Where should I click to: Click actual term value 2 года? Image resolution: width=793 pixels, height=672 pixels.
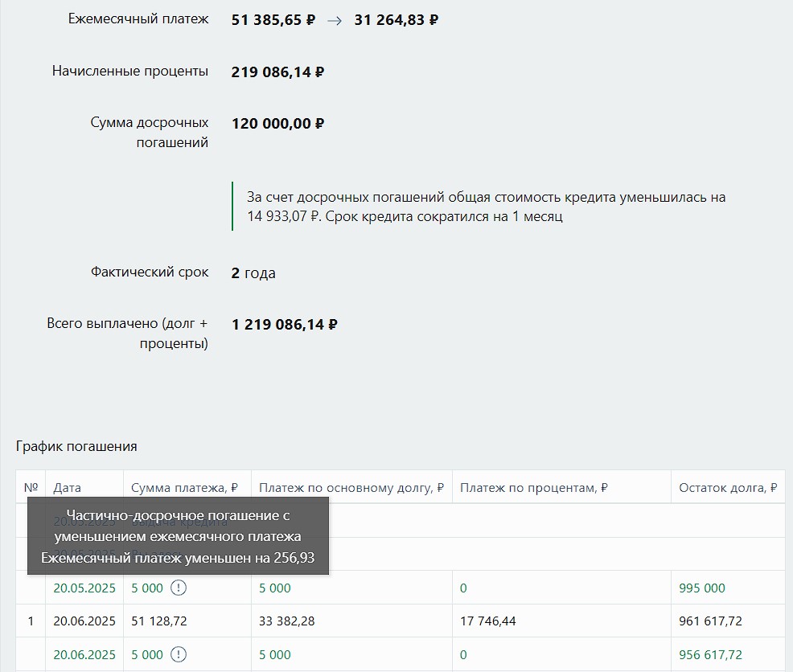point(253,273)
